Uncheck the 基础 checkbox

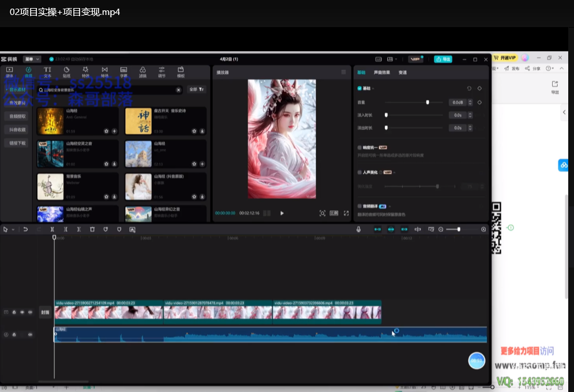(360, 88)
